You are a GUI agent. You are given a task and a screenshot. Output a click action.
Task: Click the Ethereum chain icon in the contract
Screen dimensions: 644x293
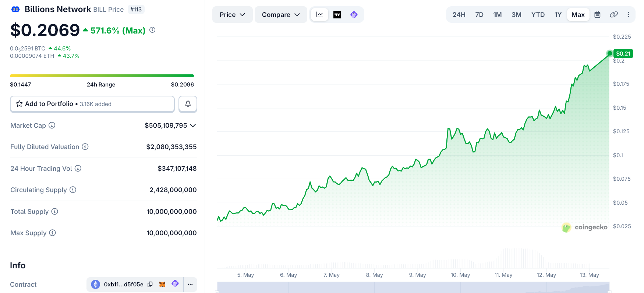click(95, 284)
